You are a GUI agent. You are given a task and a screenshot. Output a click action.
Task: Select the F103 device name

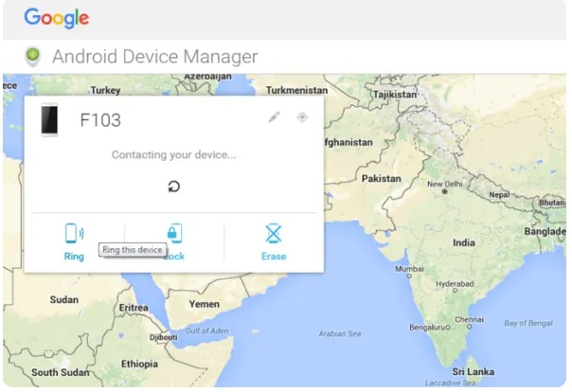(x=100, y=120)
